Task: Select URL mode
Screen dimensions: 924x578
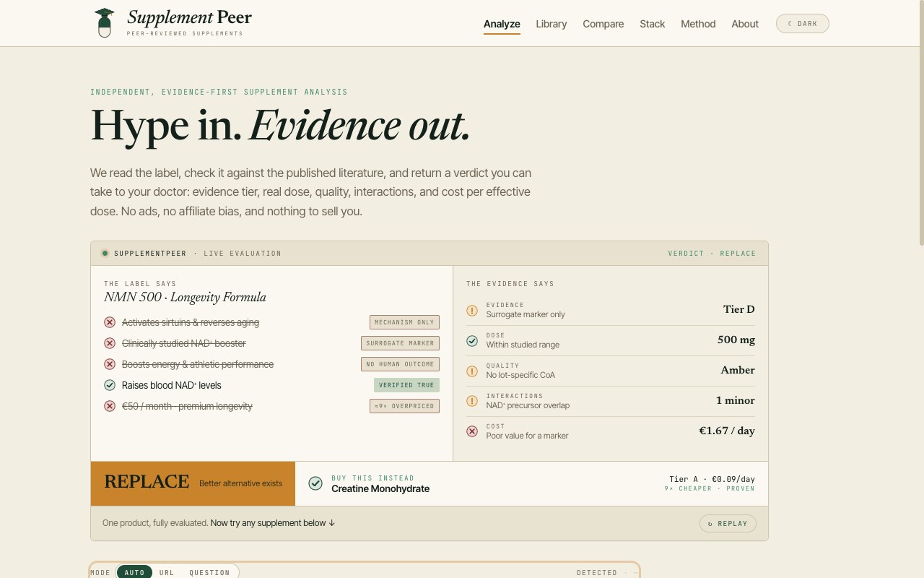Action: (x=167, y=572)
